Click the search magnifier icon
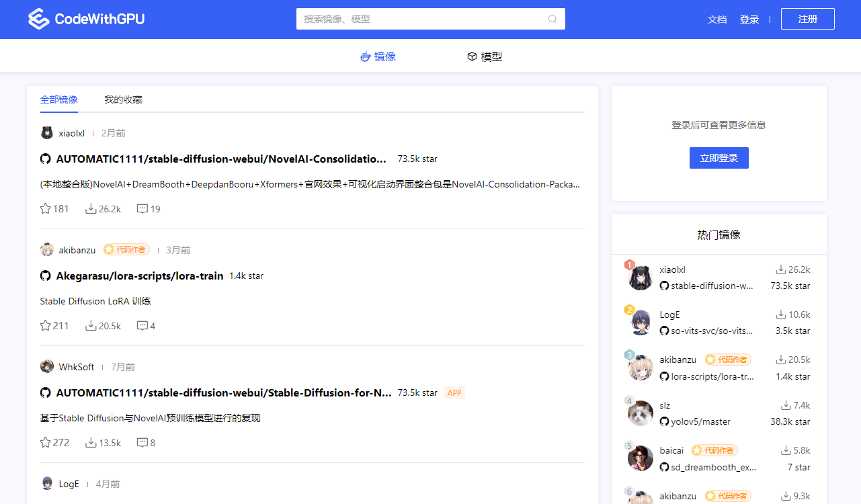This screenshot has width=861, height=504. click(552, 19)
